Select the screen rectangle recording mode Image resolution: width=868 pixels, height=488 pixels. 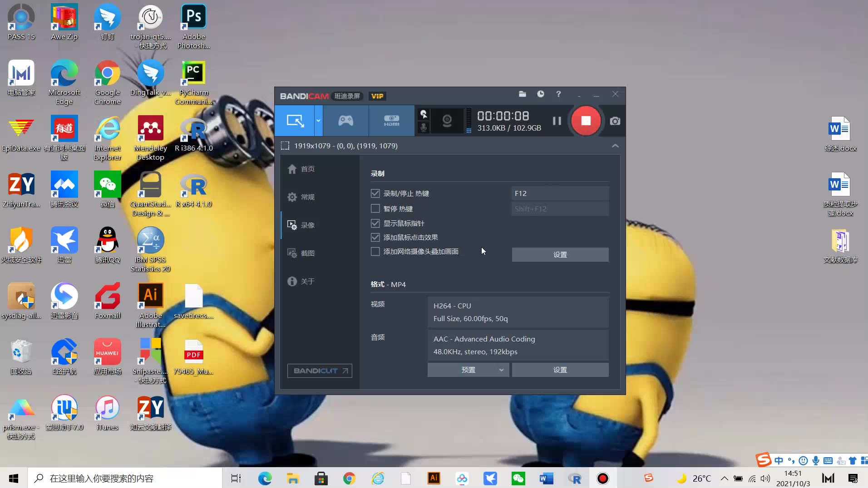point(295,121)
